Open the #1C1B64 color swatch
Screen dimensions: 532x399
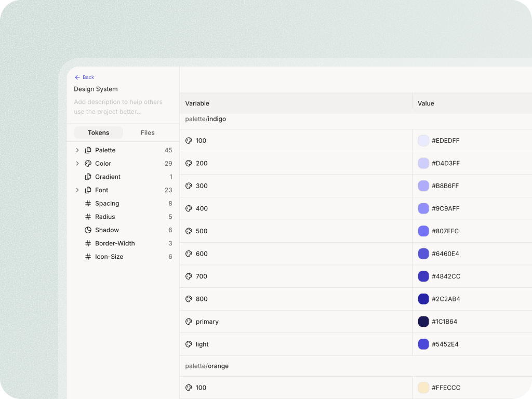click(x=423, y=322)
